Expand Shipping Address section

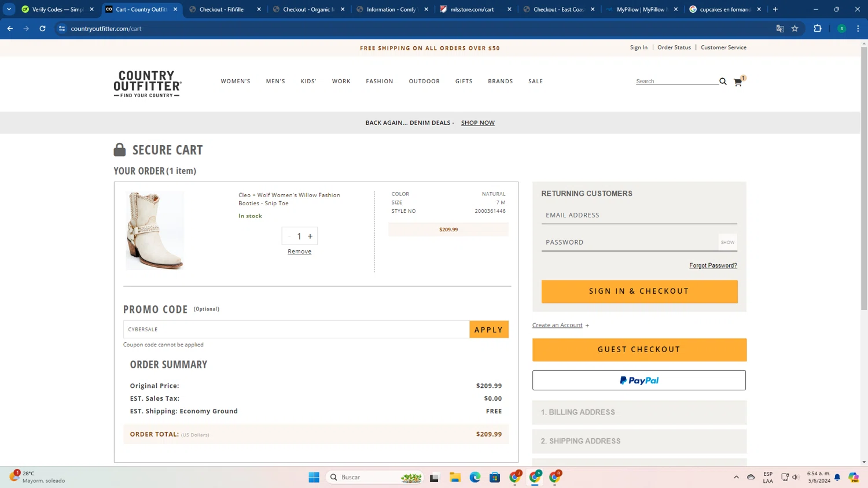coord(639,441)
